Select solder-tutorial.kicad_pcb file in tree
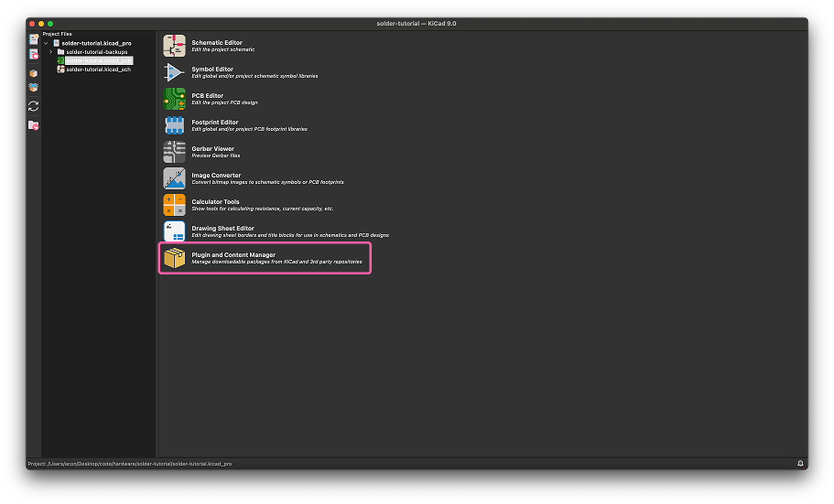This screenshot has width=834, height=504. coord(98,60)
